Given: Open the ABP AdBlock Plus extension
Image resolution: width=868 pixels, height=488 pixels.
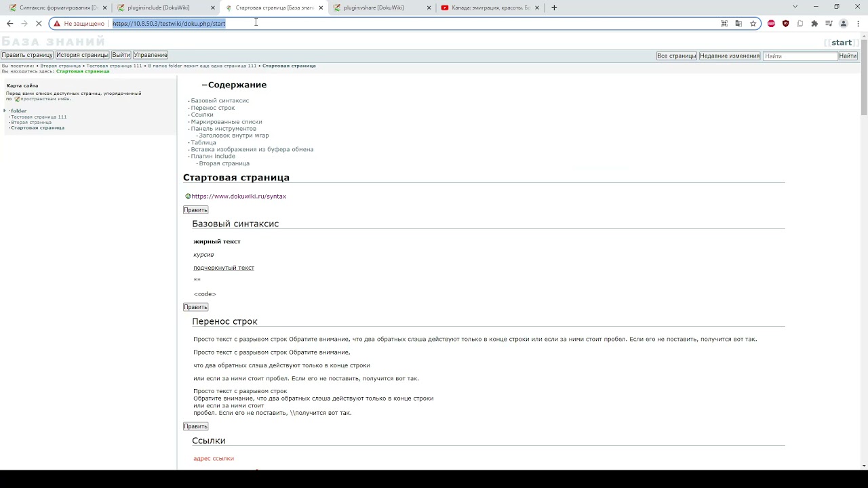Looking at the screenshot, I should [x=771, y=24].
